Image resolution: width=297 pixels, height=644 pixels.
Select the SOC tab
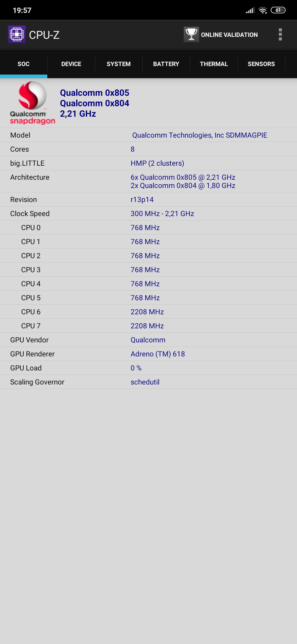point(24,64)
